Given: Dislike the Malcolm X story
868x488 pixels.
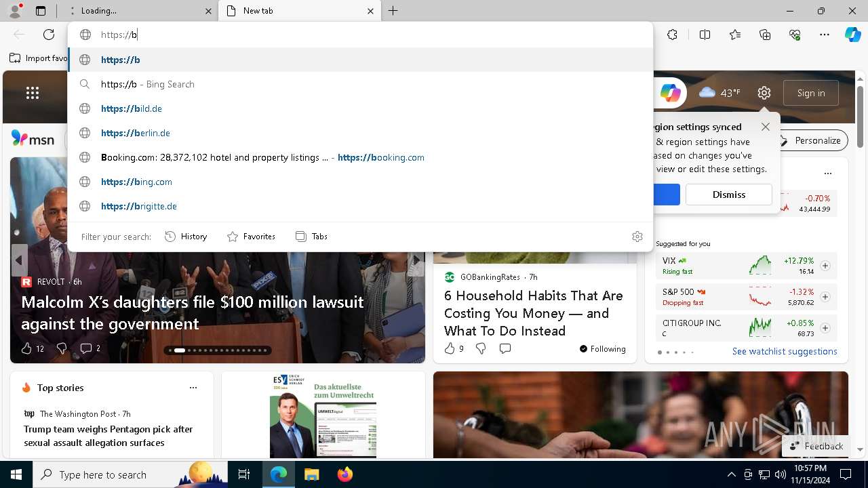Looking at the screenshot, I should pos(62,348).
